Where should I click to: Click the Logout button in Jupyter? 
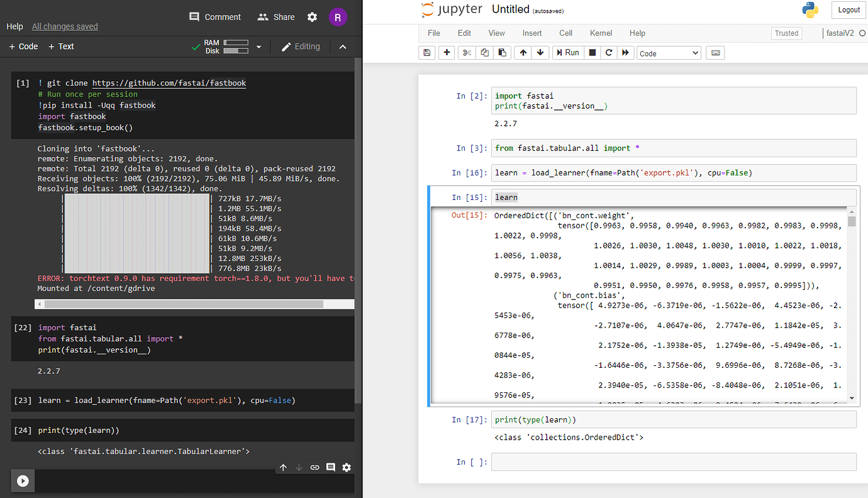(849, 10)
